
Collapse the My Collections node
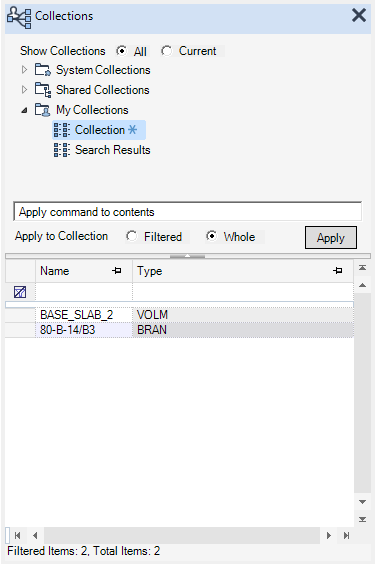point(24,110)
